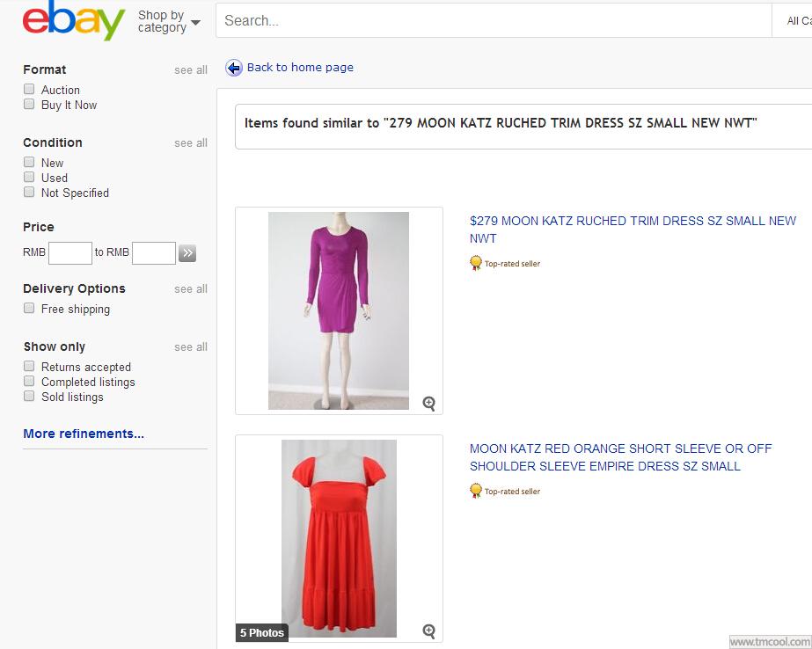Click the Search text field
Screen dimensions: 812x649
point(494,21)
